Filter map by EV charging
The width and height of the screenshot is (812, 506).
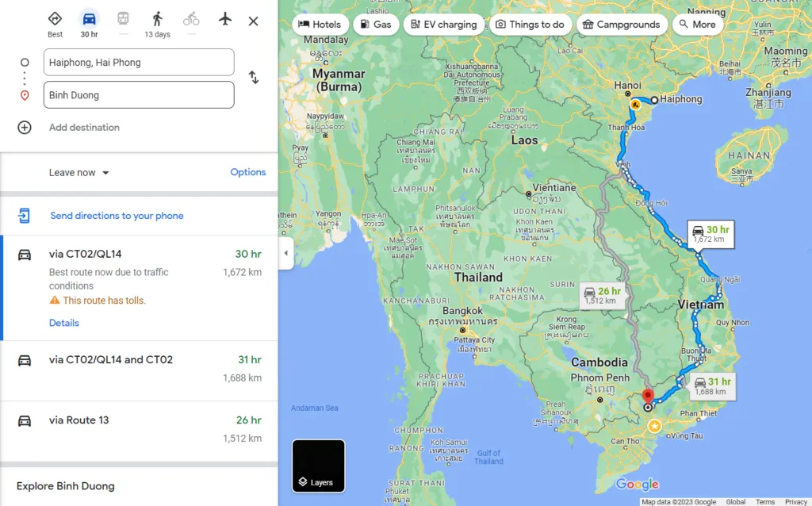pos(444,25)
